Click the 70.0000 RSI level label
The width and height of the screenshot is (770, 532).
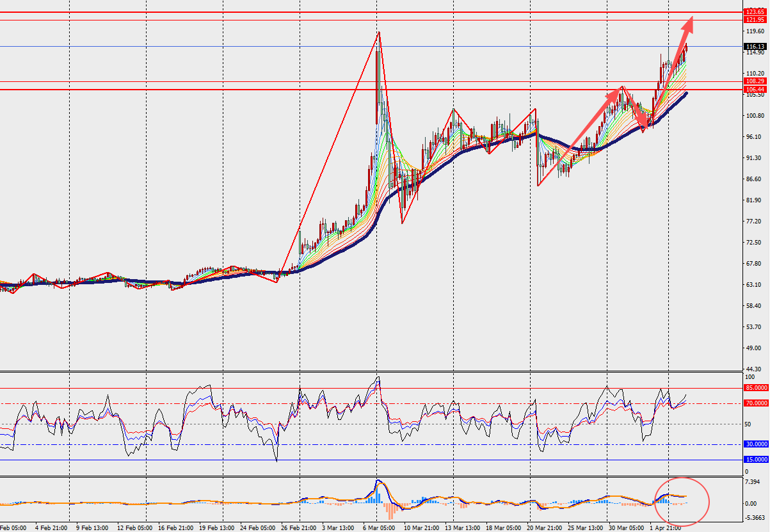[756, 403]
